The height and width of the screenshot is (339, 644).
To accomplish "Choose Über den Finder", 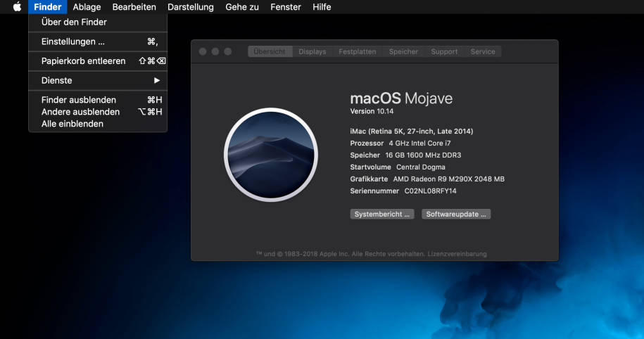I will [98, 23].
